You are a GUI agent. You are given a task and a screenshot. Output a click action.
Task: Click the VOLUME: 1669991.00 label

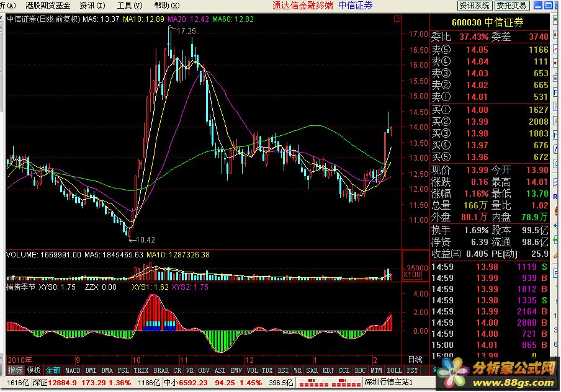point(43,255)
